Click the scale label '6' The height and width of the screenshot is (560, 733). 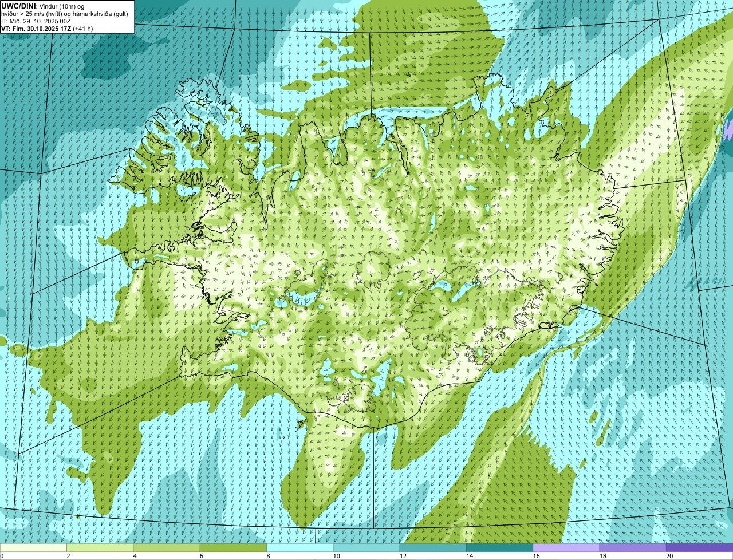pyautogui.click(x=201, y=556)
